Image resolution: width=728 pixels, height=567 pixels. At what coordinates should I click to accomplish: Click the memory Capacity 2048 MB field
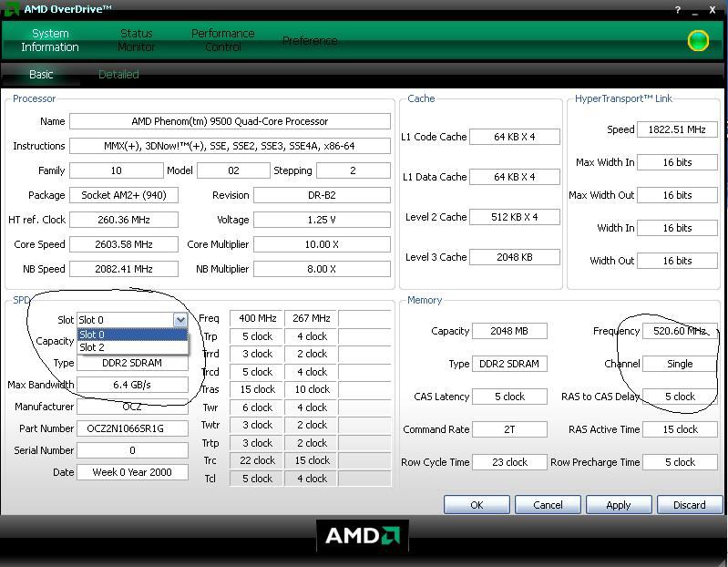(x=509, y=331)
